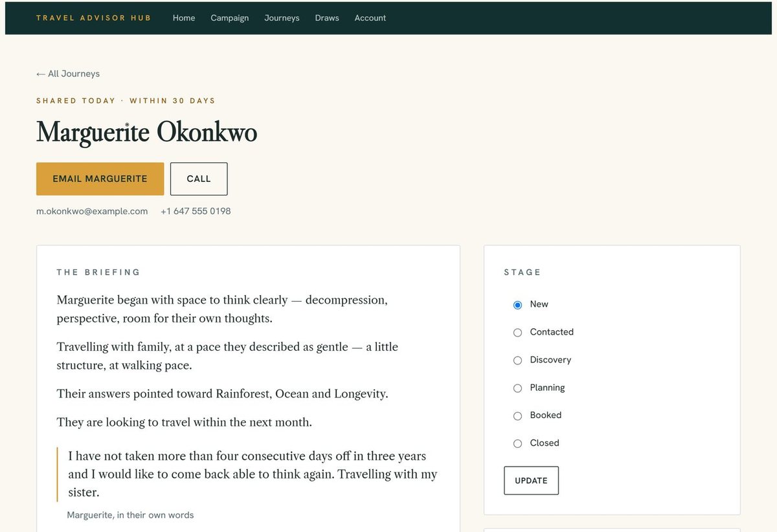Click the Update button

pyautogui.click(x=531, y=480)
